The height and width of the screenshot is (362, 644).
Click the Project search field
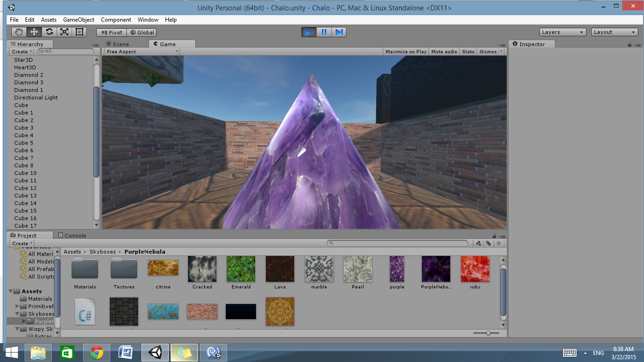pyautogui.click(x=397, y=243)
